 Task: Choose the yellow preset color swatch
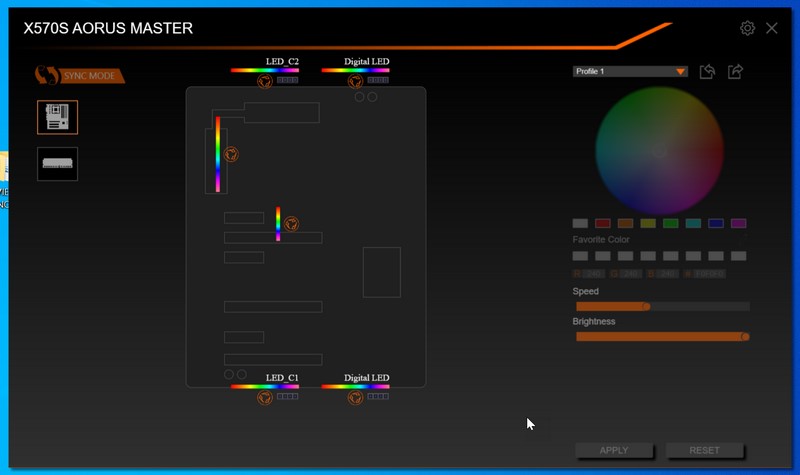click(x=648, y=223)
